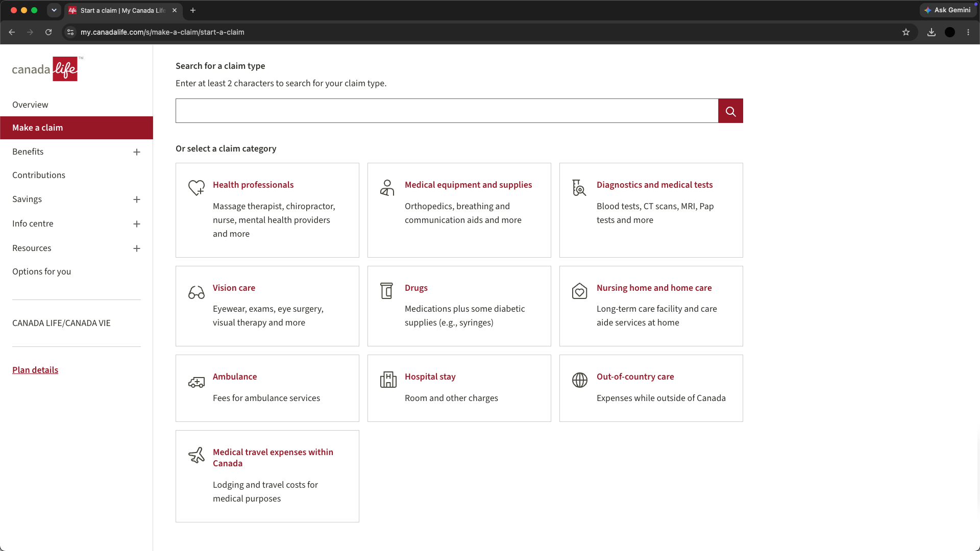Click the Health professionals heart icon
Screen dimensions: 980x551
click(197, 188)
